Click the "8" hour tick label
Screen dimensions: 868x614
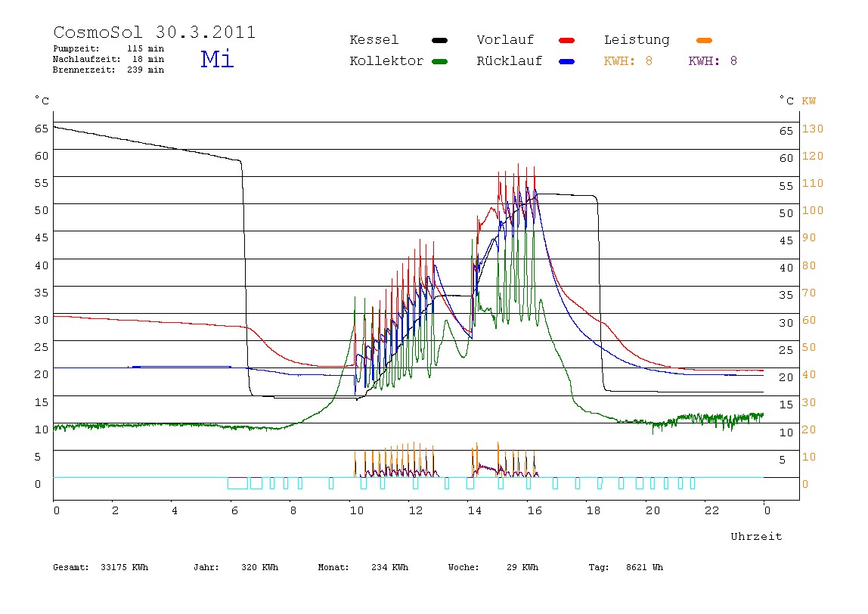click(x=293, y=510)
